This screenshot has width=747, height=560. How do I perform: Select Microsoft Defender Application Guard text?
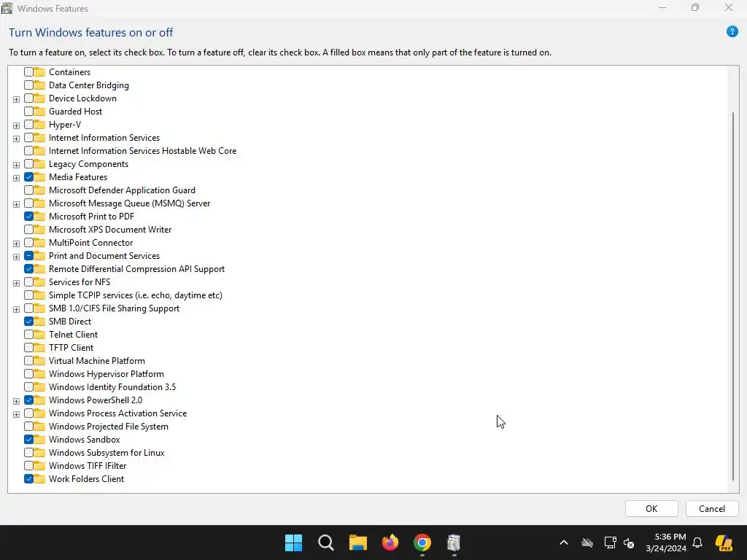[122, 190]
